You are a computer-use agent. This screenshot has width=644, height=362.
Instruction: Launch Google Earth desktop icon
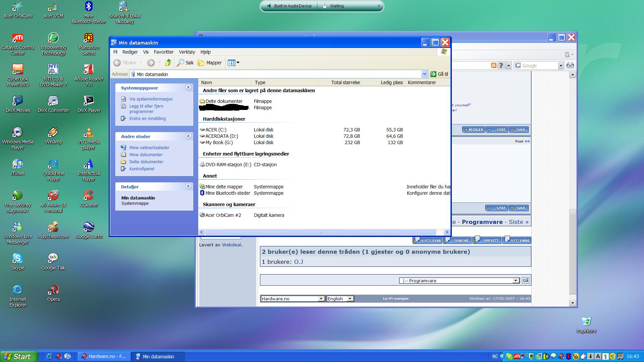click(89, 230)
